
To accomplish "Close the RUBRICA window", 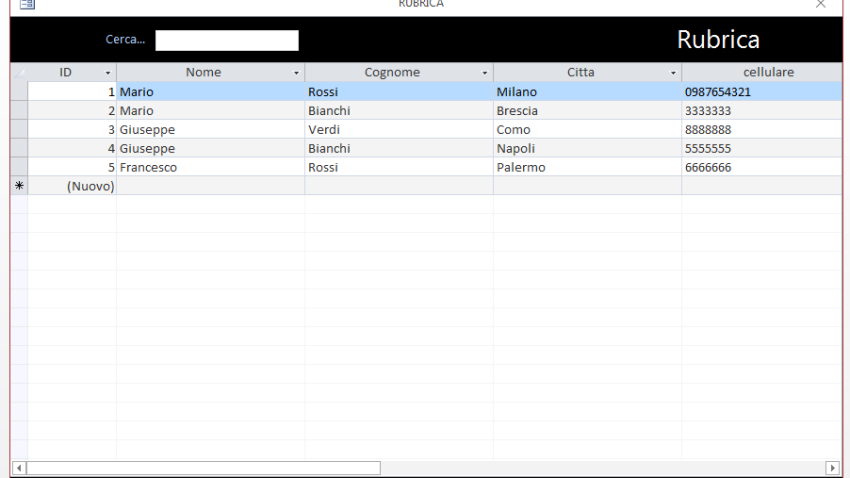I will [x=821, y=4].
